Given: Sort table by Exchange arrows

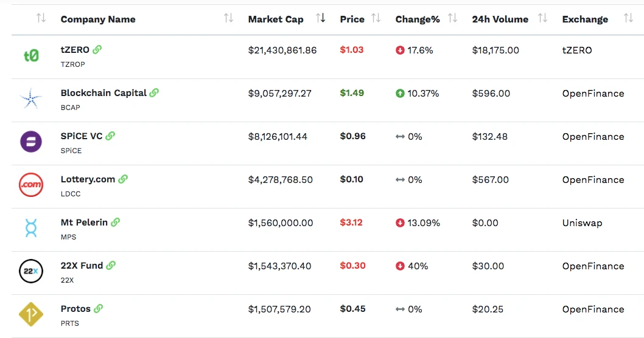Looking at the screenshot, I should point(628,18).
